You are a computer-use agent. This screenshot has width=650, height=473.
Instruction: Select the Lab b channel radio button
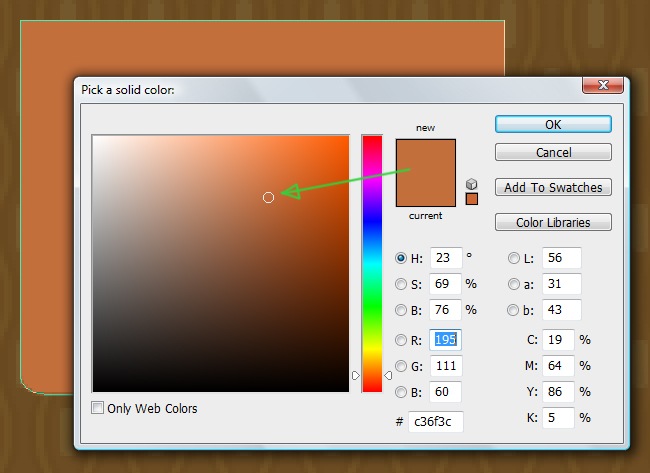514,311
